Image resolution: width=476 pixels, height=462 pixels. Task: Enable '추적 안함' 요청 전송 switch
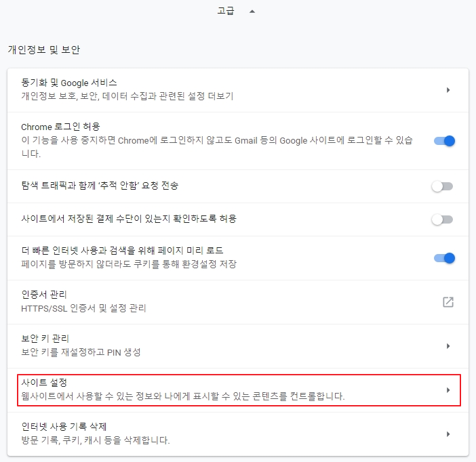tap(442, 186)
